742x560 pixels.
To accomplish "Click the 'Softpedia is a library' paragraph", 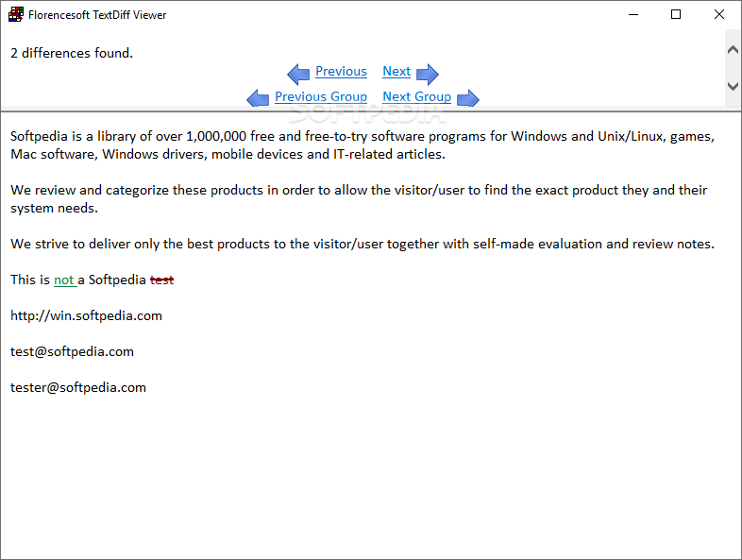I will click(363, 144).
